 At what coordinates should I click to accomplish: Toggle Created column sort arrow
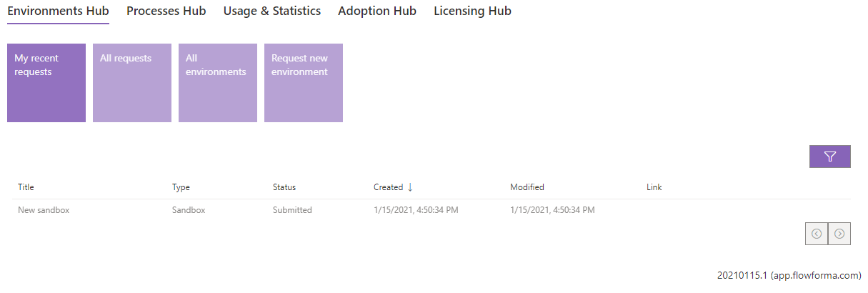tap(410, 187)
